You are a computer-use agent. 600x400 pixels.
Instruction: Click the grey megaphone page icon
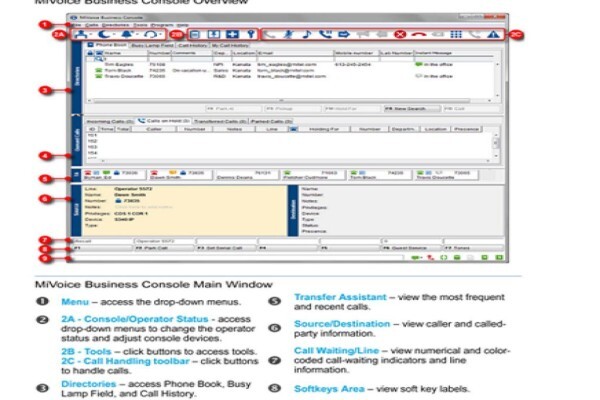363,34
